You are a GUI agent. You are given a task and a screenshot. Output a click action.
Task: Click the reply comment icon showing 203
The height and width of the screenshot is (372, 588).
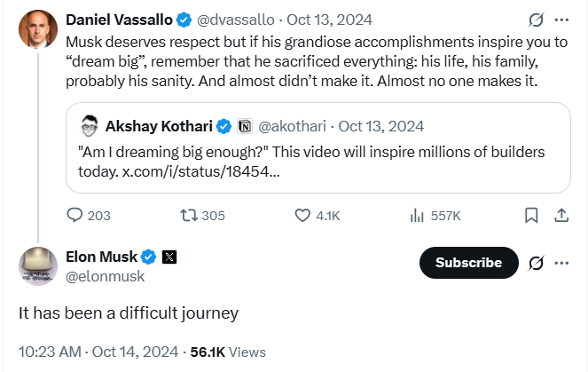76,215
